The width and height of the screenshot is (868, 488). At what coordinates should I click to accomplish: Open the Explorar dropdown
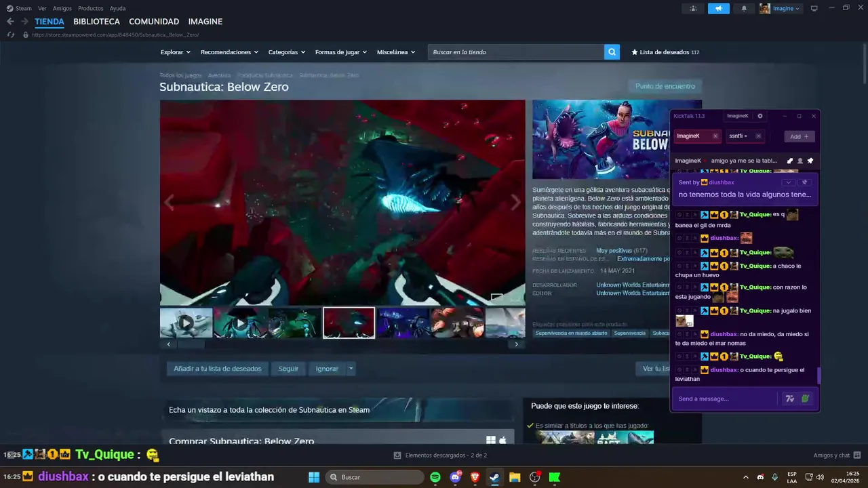click(176, 52)
